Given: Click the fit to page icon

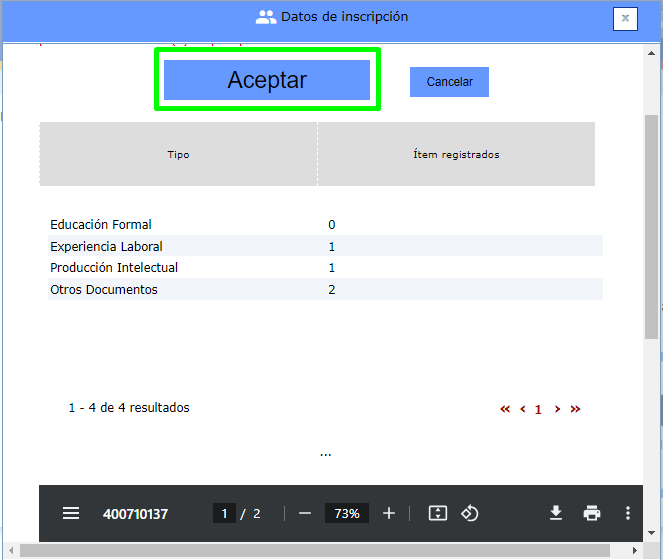Looking at the screenshot, I should (437, 513).
